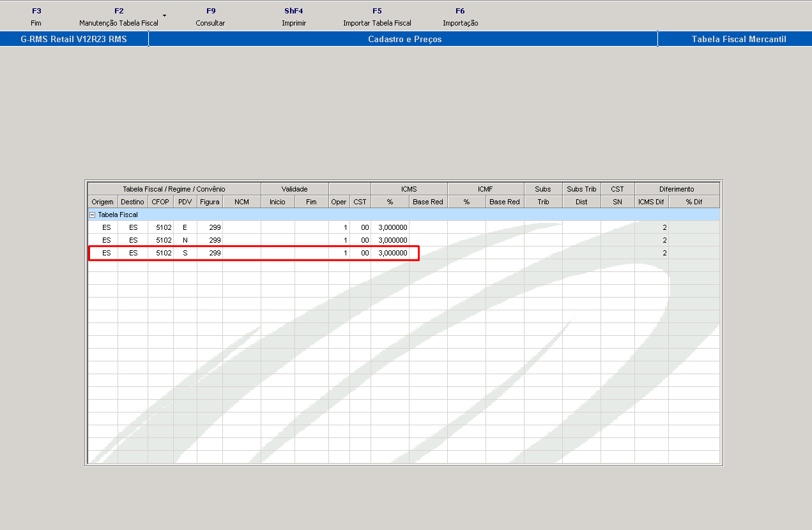Click F6 Importação
Viewport: 812px width, 530px height.
[460, 17]
